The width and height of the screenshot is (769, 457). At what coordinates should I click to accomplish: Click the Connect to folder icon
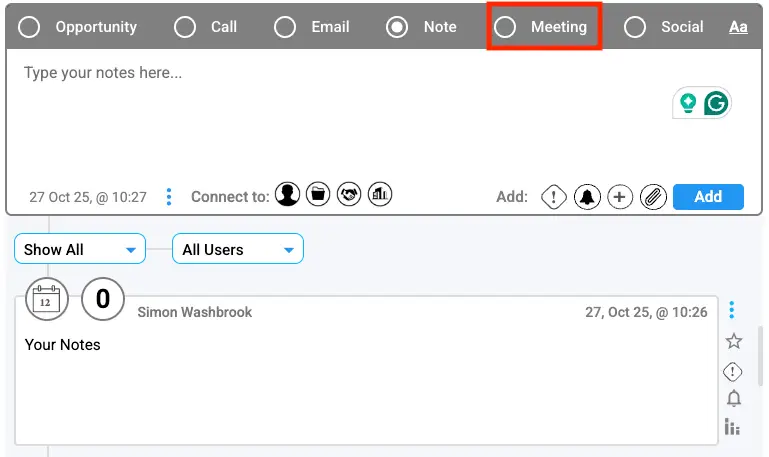(318, 195)
